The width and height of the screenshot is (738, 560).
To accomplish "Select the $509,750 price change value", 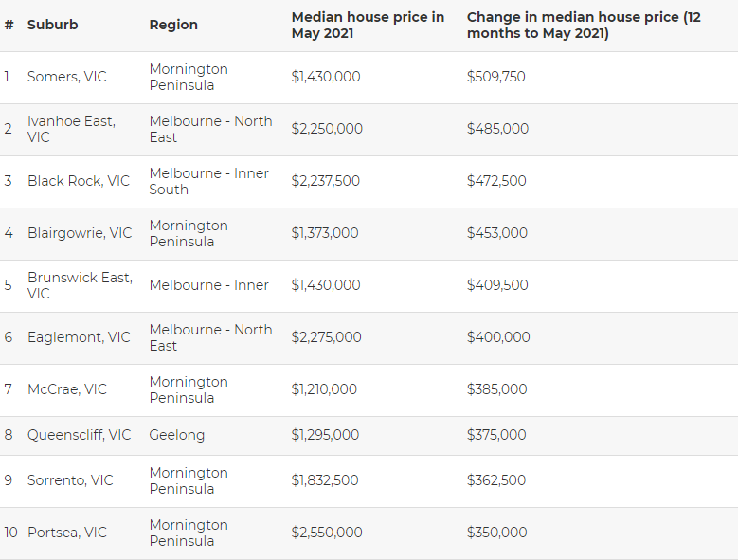I will (496, 77).
